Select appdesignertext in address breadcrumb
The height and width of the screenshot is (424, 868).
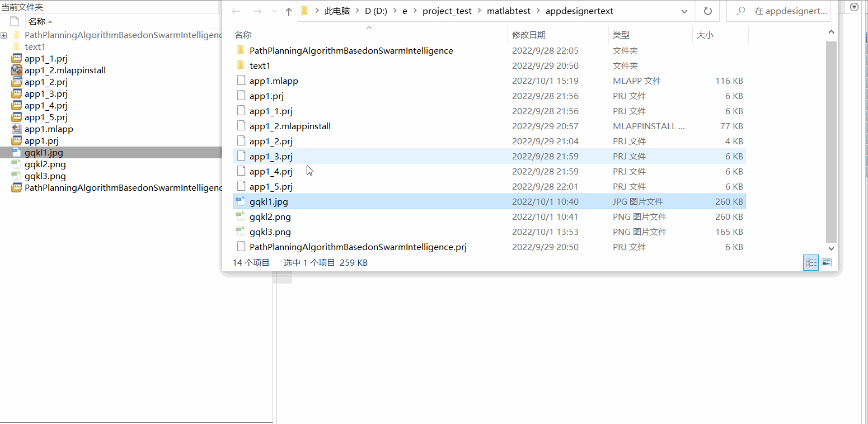tap(579, 11)
